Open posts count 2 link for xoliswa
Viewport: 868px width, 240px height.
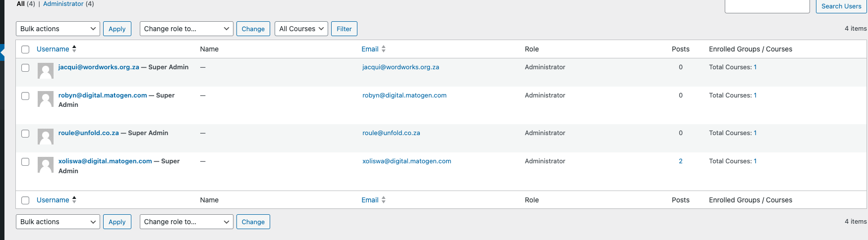pos(681,161)
